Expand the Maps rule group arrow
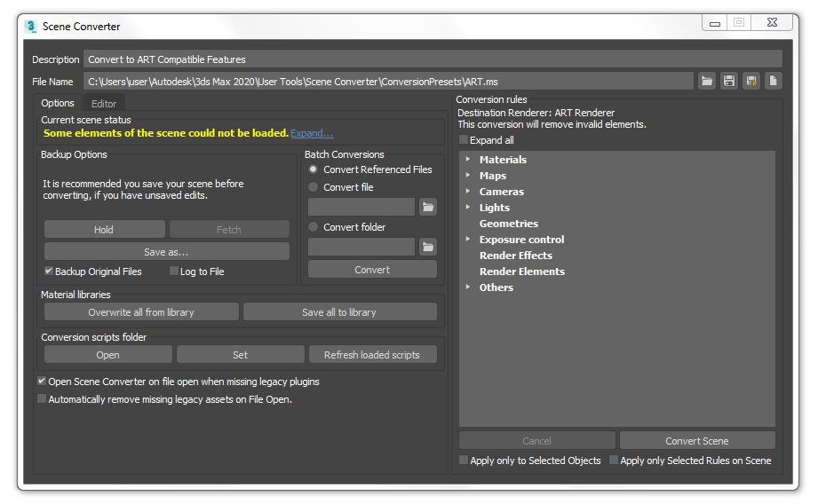Screen dimensions: 818x504 tap(468, 175)
